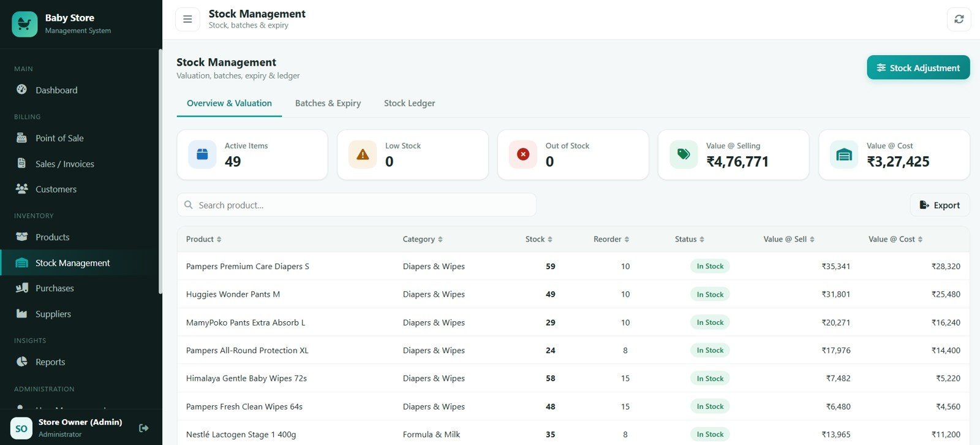The image size is (980, 445).
Task: Sort by the Stock column
Action: click(539, 239)
